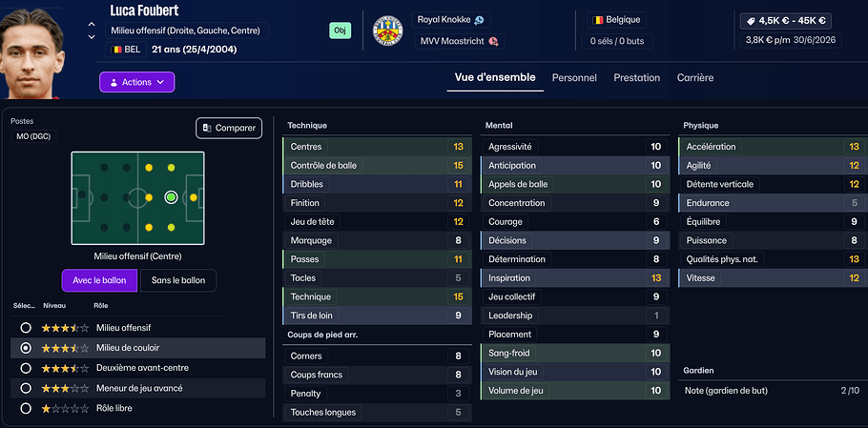Click the Belgian flag next to Belgique
The width and height of the screenshot is (868, 428).
599,19
